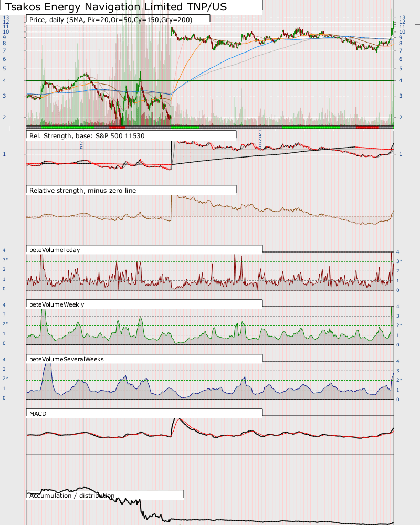Viewport: 420px width, 525px height.
Task: Click value 6 on left price axis
Action: tap(4, 59)
